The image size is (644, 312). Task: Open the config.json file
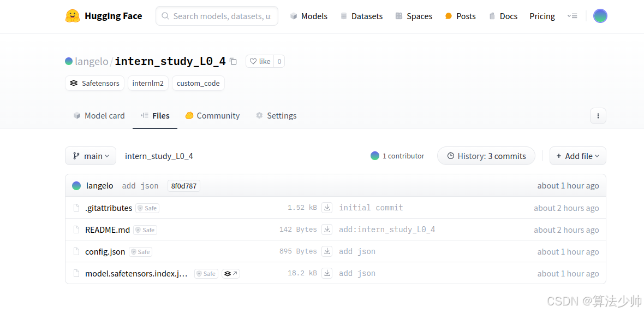[105, 251]
